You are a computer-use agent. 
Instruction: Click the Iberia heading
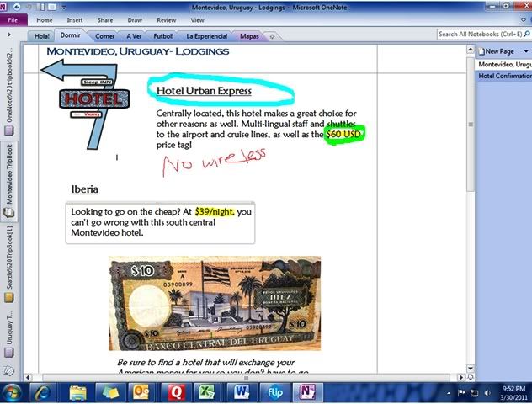coord(84,189)
